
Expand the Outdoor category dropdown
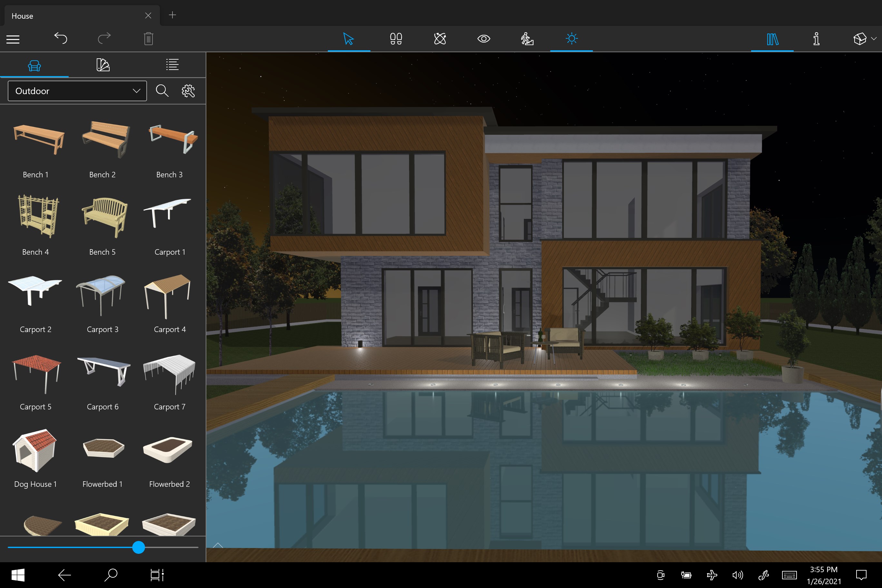click(77, 91)
